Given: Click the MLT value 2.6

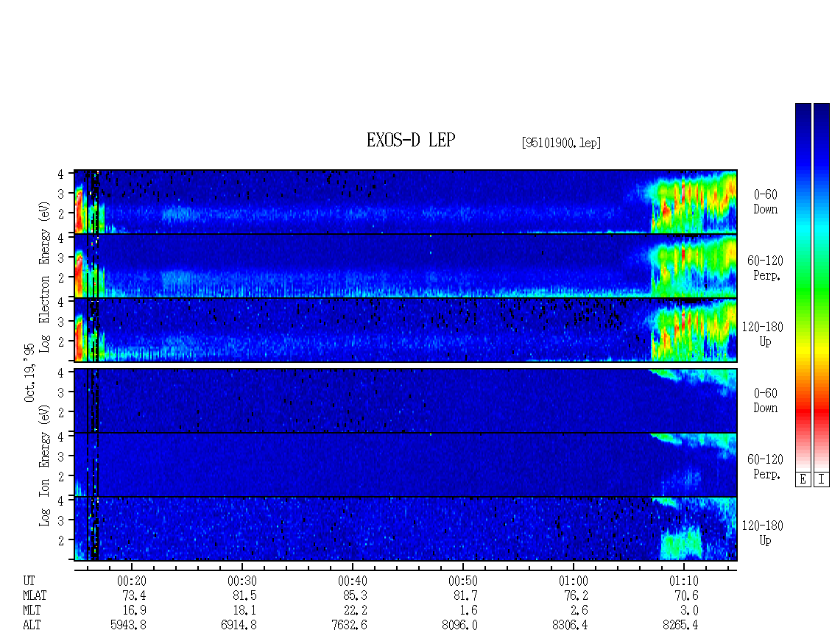Looking at the screenshot, I should (x=579, y=611).
